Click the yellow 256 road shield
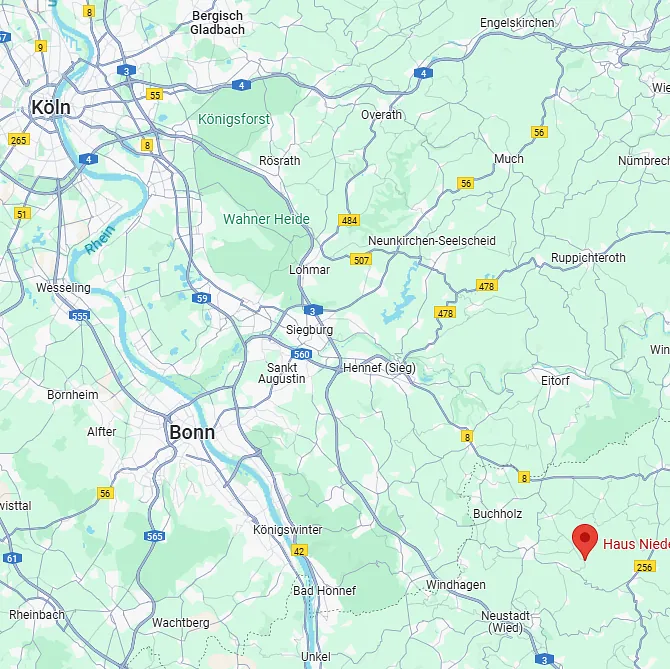The width and height of the screenshot is (670, 669). (644, 566)
